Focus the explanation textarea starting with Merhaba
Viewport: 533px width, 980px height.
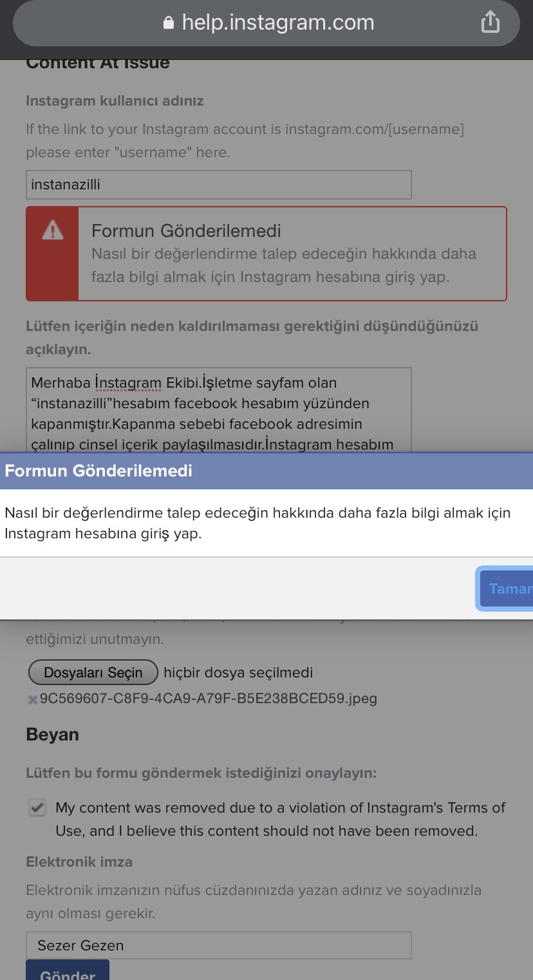tap(219, 410)
